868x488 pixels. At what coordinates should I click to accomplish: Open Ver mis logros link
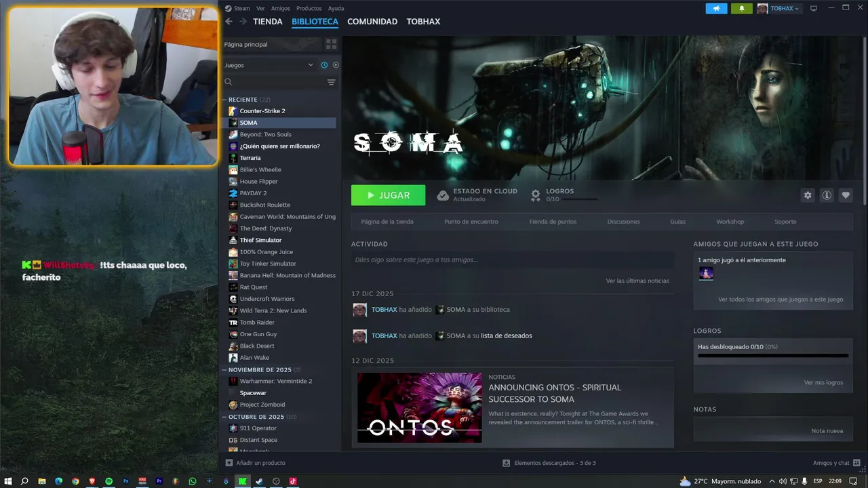(x=823, y=382)
